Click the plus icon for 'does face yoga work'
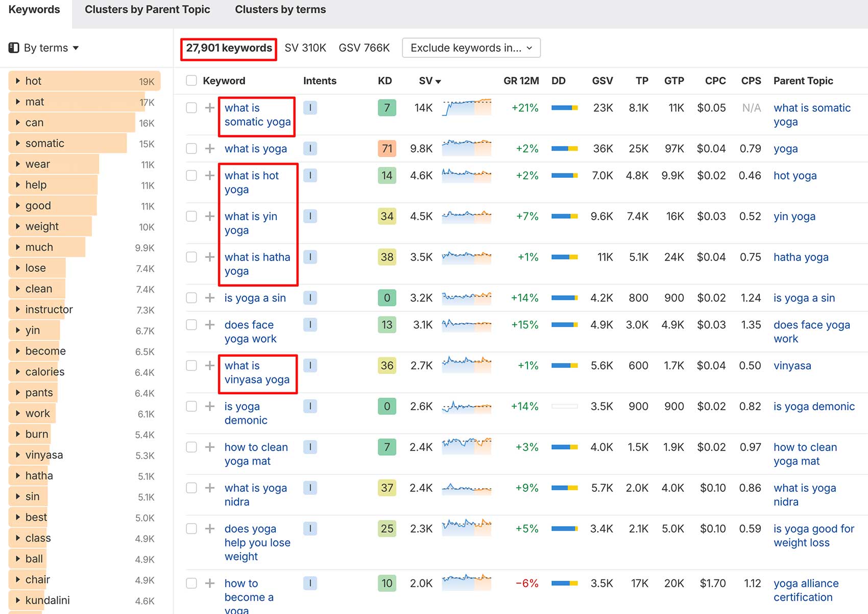 click(x=209, y=325)
